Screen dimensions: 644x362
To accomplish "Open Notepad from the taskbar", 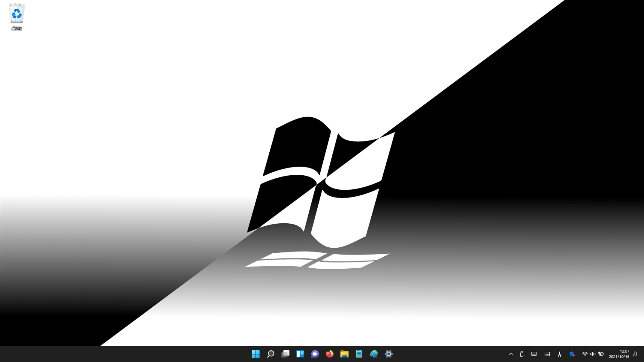I will 359,354.
